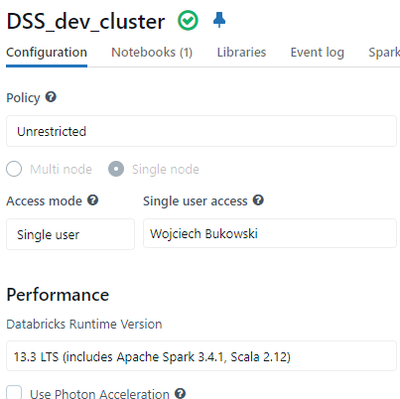This screenshot has width=400, height=399.
Task: Show help for Use Photon Acceleration
Action: point(180,393)
